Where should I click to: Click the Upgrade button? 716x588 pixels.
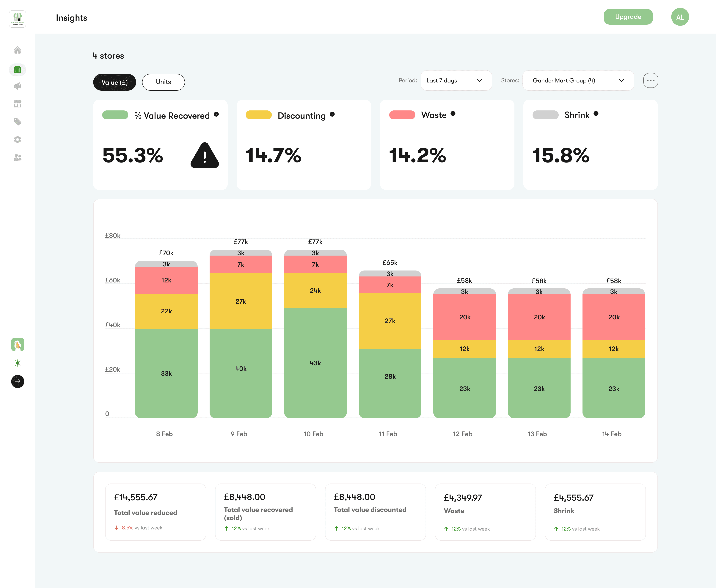[628, 17]
